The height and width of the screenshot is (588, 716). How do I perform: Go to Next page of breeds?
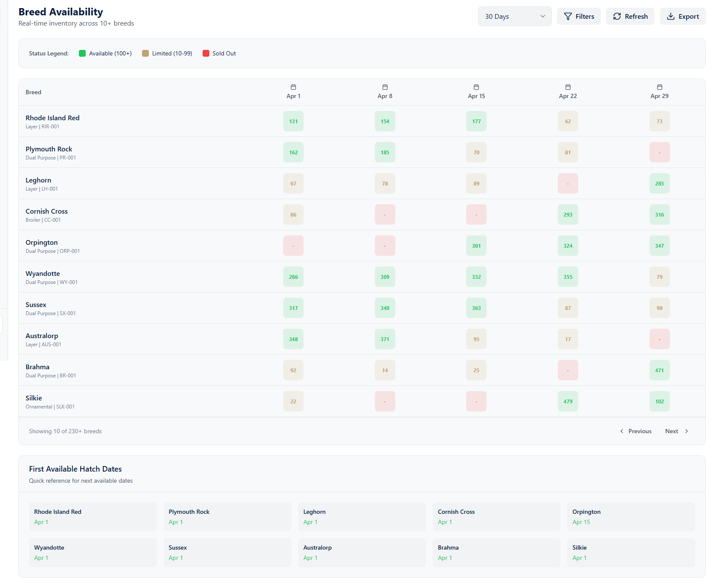pyautogui.click(x=676, y=431)
